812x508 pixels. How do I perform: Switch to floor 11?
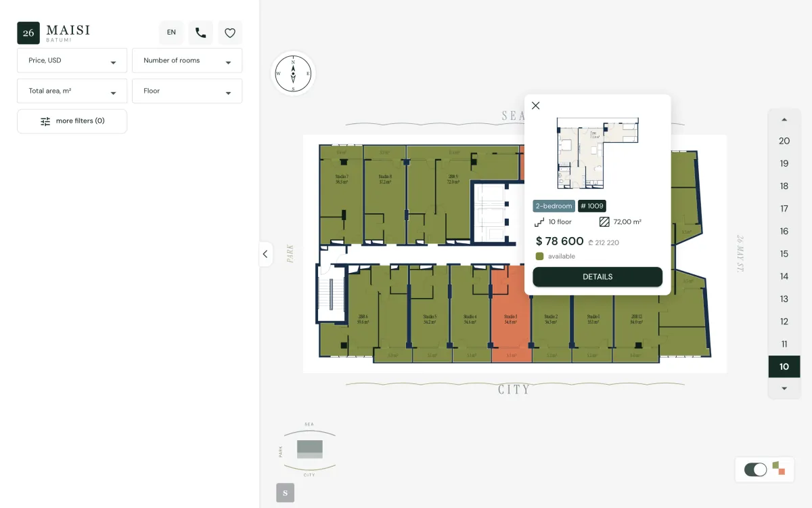point(784,344)
